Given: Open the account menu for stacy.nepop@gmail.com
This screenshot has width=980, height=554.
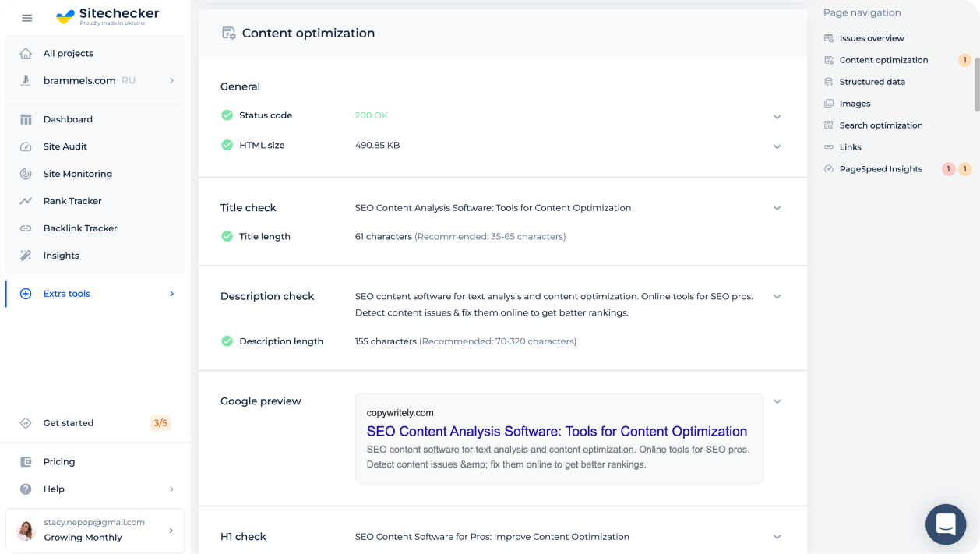Looking at the screenshot, I should (x=95, y=530).
